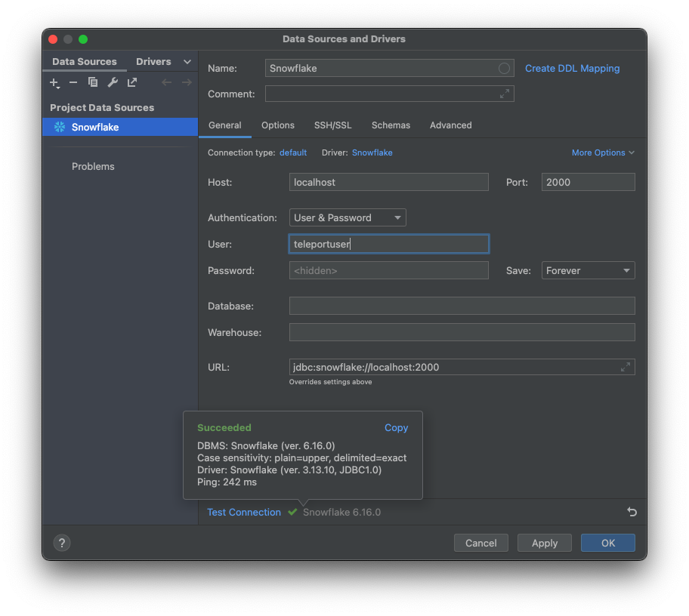689x616 pixels.
Task: Open the Save dropdown set to Forever
Action: click(588, 270)
